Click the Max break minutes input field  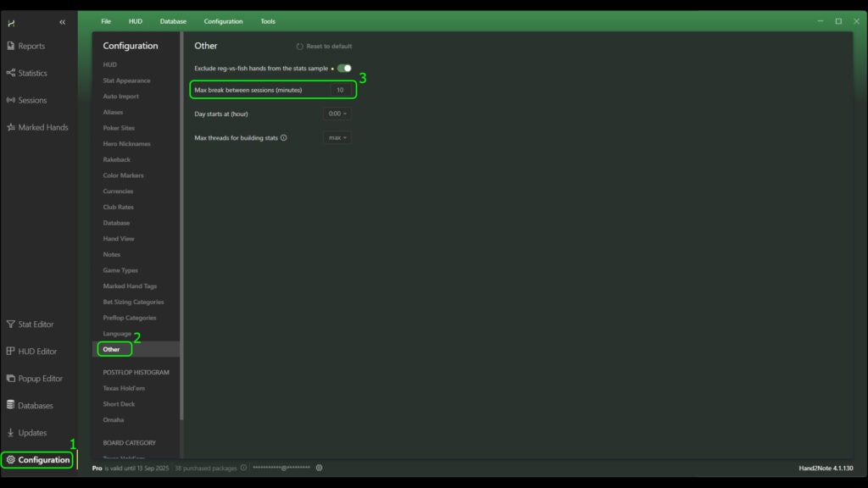[x=340, y=90]
